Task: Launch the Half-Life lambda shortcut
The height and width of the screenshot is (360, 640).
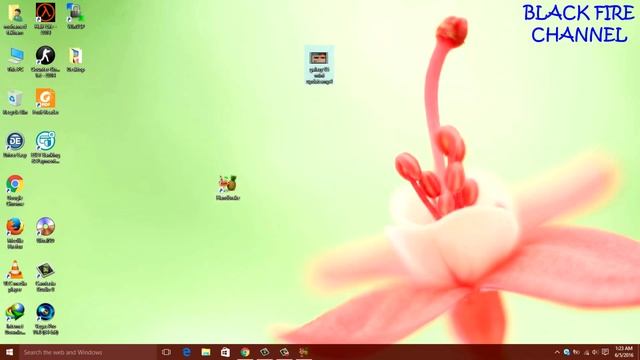Action: [45, 18]
